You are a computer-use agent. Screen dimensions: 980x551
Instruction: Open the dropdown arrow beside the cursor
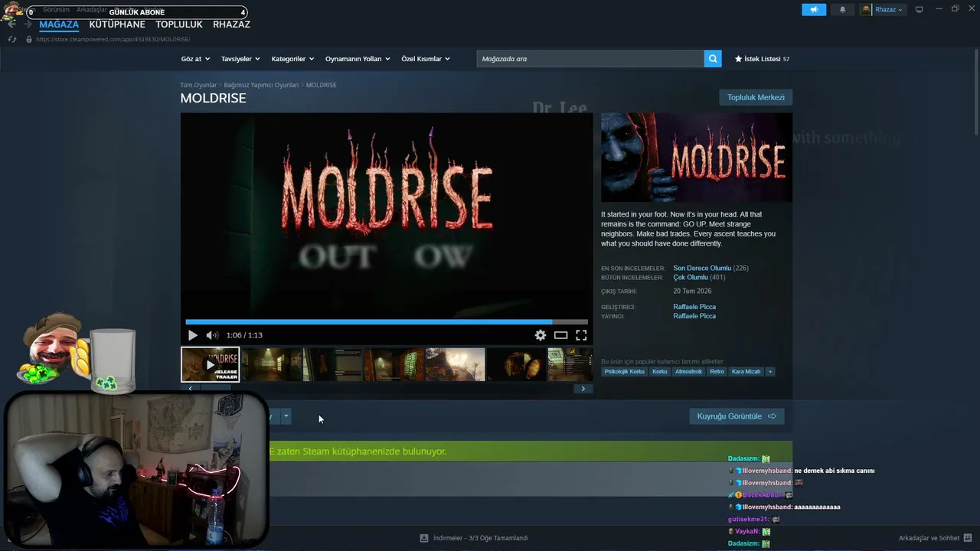(x=286, y=416)
